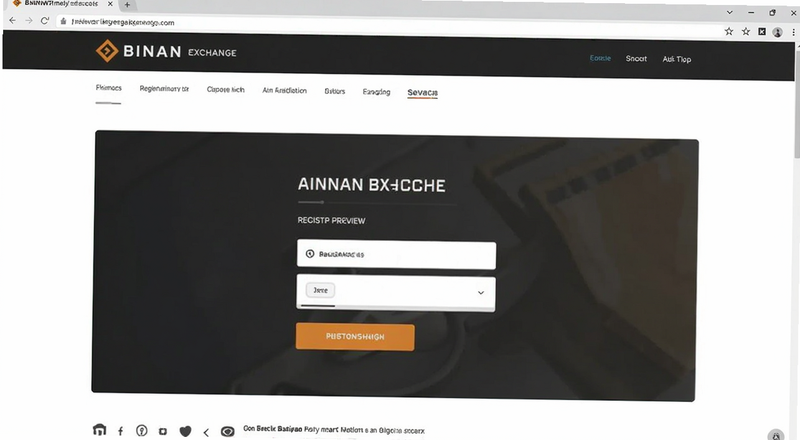
Task: Close the current browser tab
Action: pyautogui.click(x=110, y=4)
